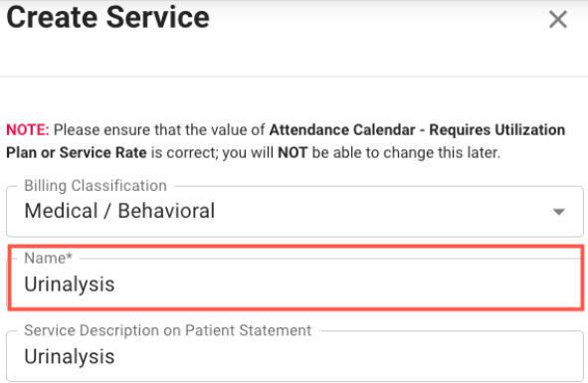
Task: Close the Create Service dialog
Action: click(x=557, y=19)
